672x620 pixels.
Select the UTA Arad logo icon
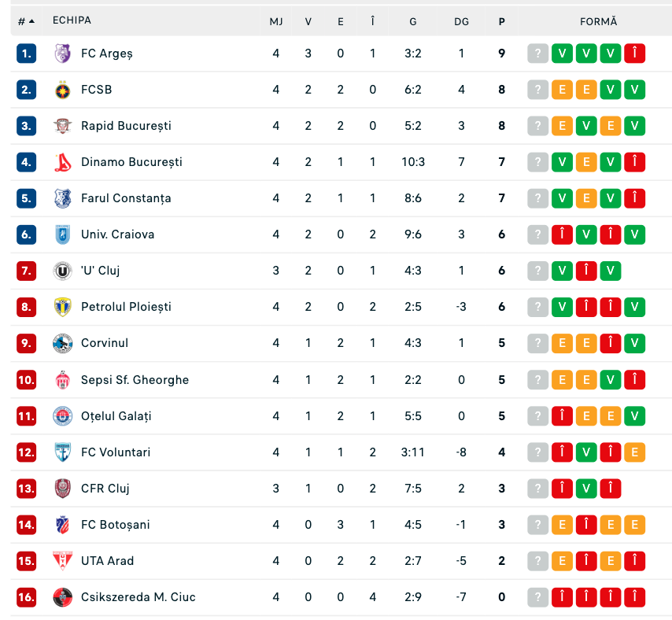[63, 561]
